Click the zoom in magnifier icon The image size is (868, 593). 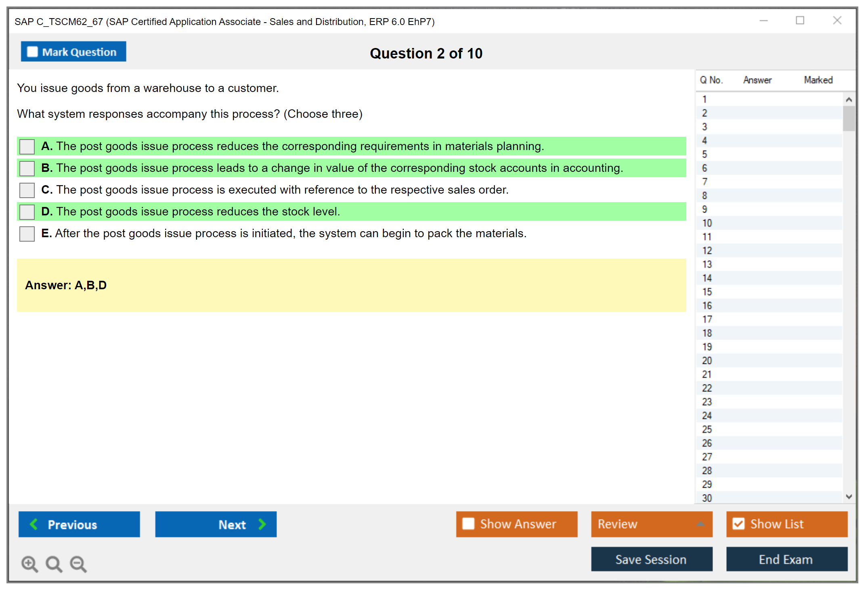click(29, 564)
